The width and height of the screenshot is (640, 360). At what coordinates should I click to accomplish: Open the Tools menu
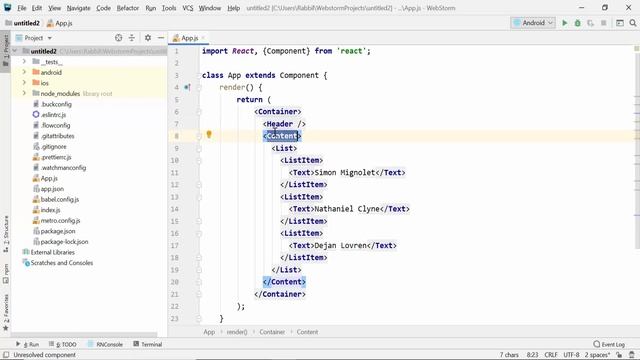[x=169, y=8]
